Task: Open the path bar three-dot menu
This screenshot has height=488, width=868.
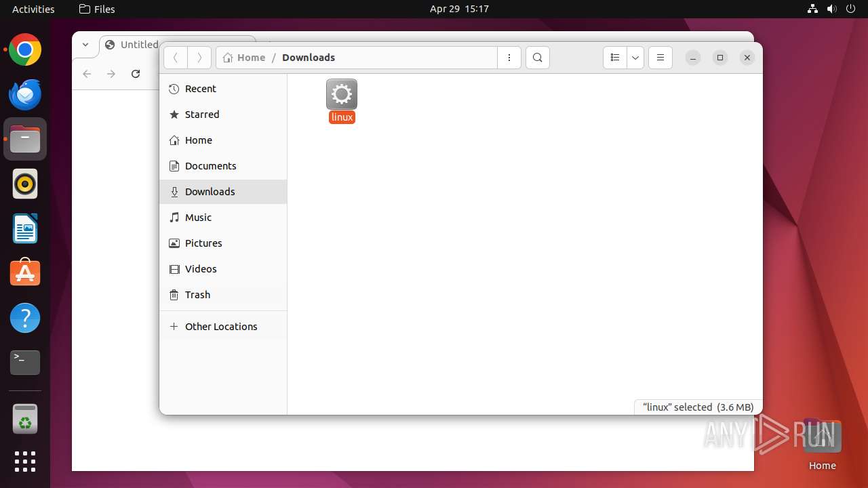Action: (x=509, y=58)
